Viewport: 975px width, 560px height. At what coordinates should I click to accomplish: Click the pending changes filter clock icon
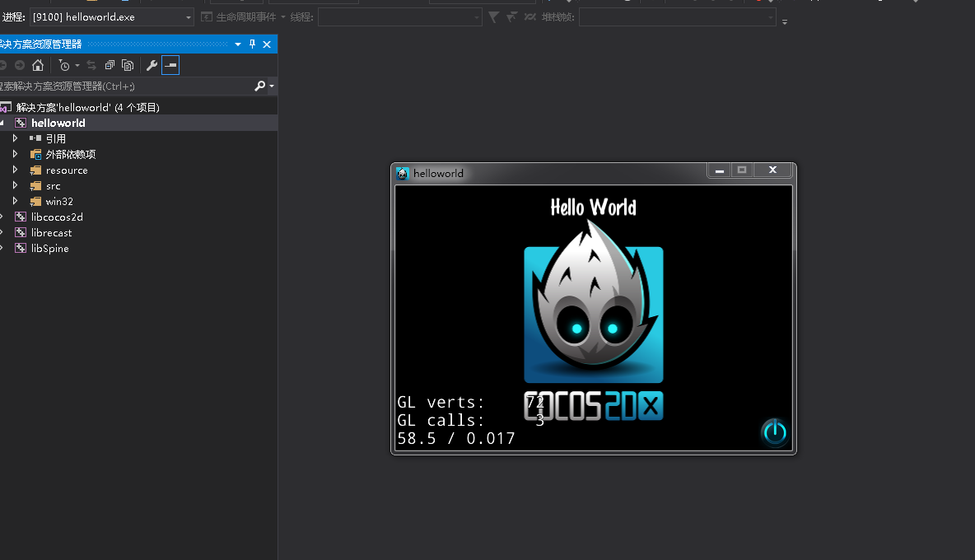point(64,65)
